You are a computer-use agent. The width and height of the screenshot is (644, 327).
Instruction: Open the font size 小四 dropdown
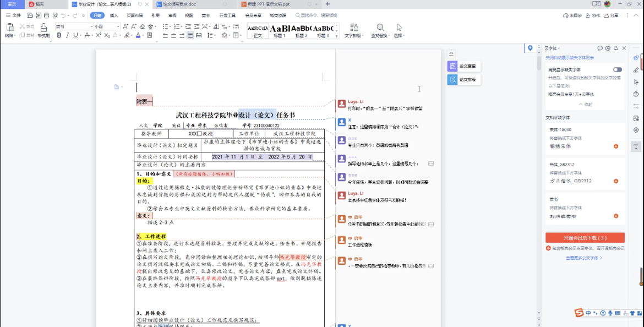point(118,26)
